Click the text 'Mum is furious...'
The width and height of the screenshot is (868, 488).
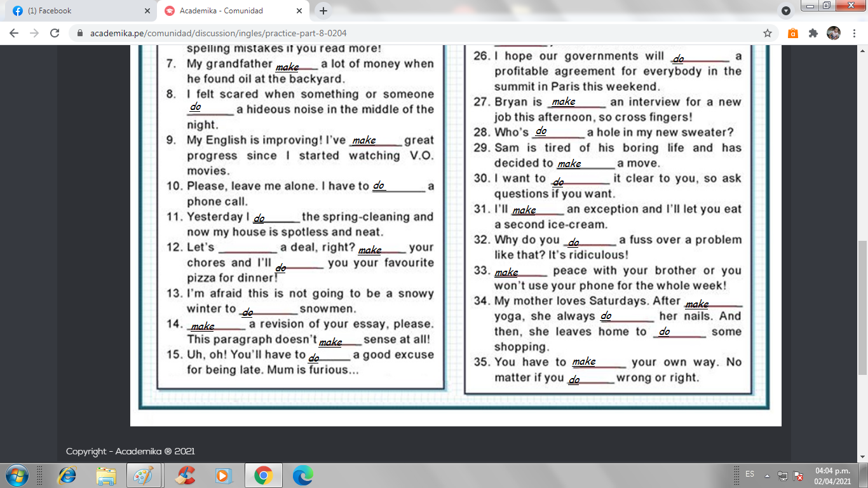[x=313, y=370]
